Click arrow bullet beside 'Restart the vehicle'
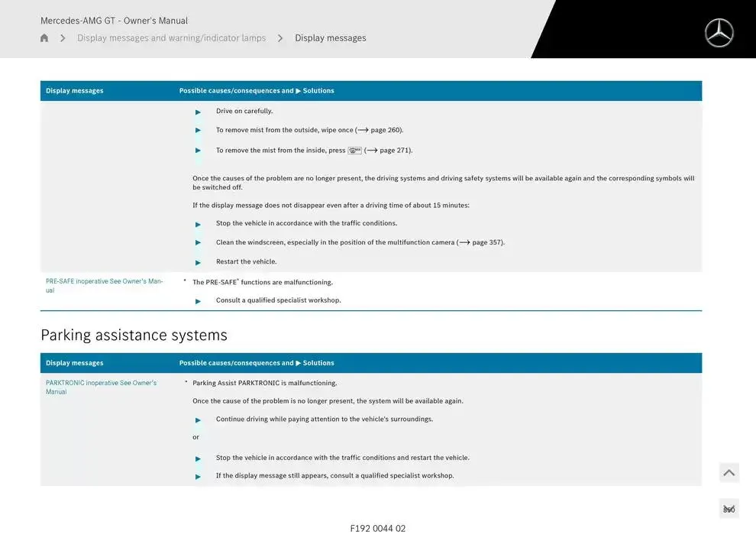 tap(199, 262)
